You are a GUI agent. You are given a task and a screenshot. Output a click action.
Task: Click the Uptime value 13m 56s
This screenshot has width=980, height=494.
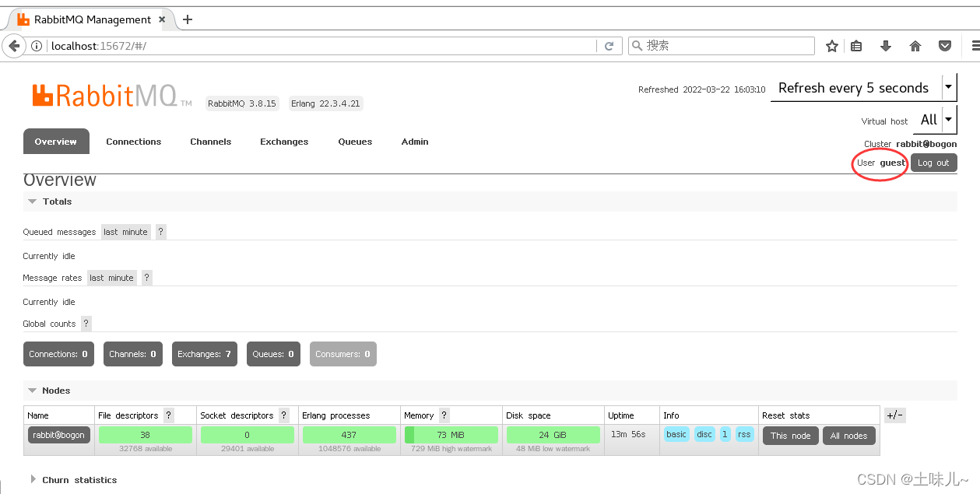coord(628,434)
